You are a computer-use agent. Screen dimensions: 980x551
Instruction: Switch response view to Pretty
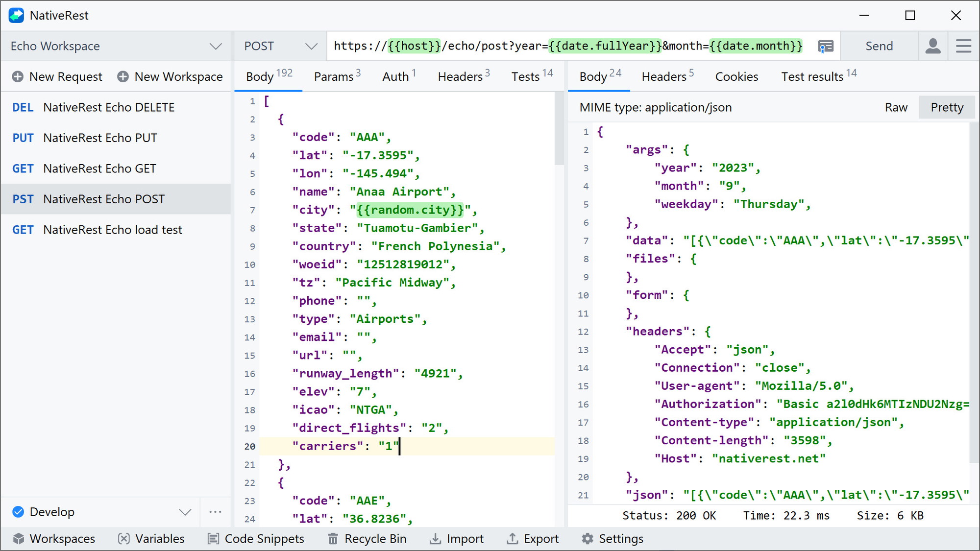point(947,107)
